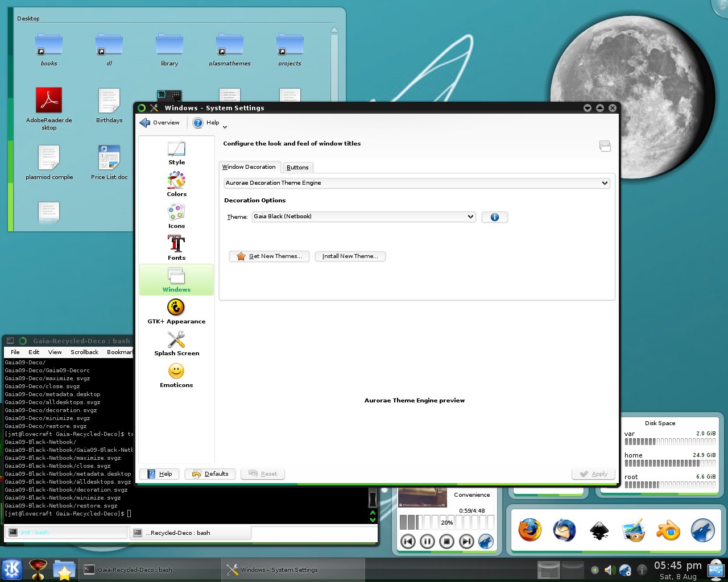Open the Icons settings module

(176, 217)
